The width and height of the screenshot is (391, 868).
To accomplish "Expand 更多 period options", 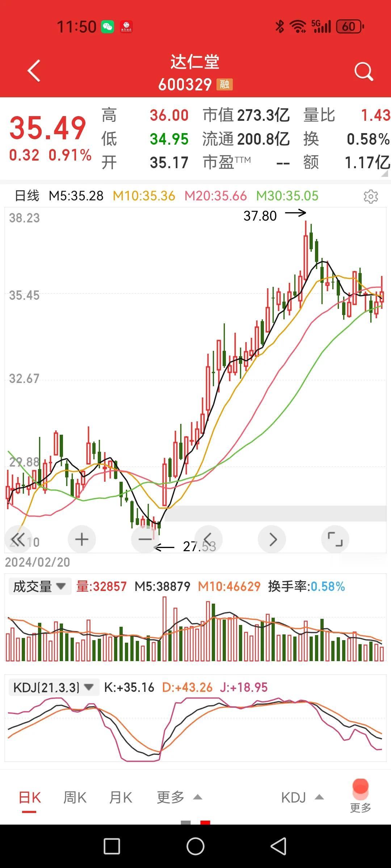I will pos(179,797).
